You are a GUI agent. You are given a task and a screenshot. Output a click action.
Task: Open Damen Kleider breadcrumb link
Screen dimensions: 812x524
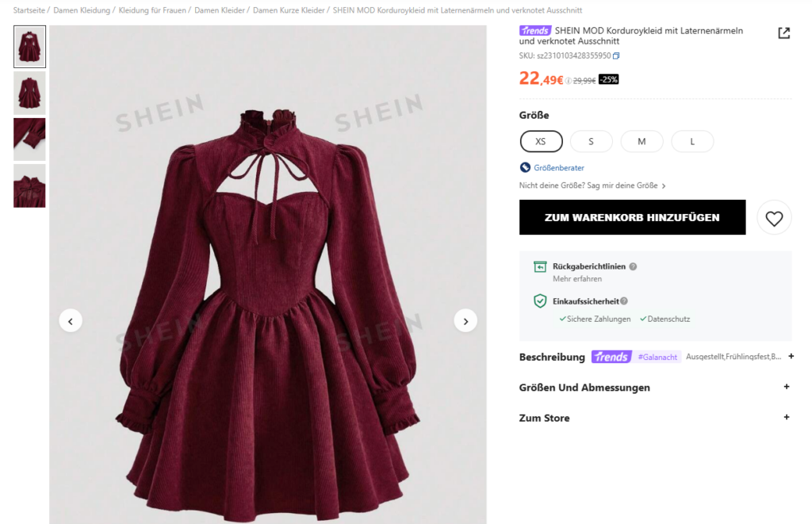coord(220,10)
